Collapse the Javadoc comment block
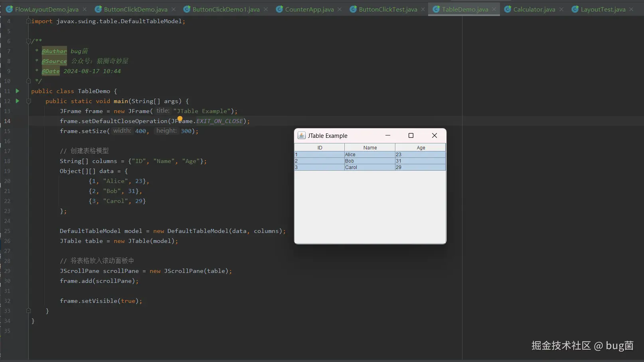This screenshot has height=362, width=644. point(28,41)
